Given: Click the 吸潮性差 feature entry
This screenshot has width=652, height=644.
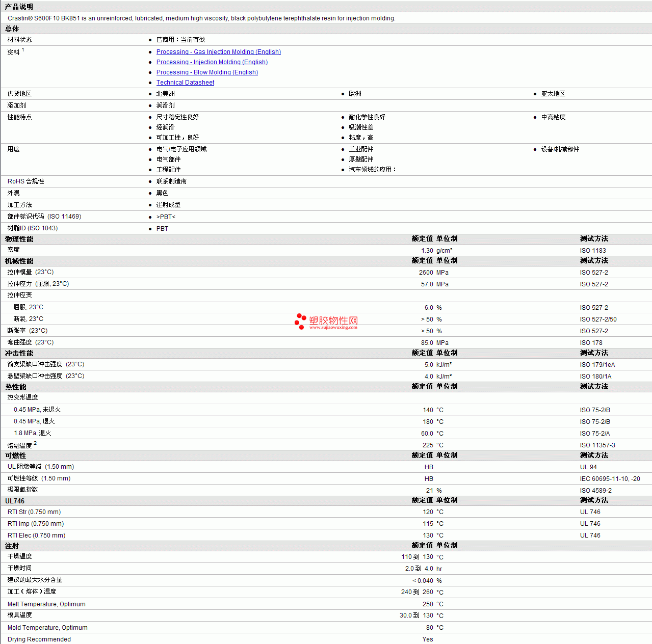Looking at the screenshot, I should click(361, 127).
